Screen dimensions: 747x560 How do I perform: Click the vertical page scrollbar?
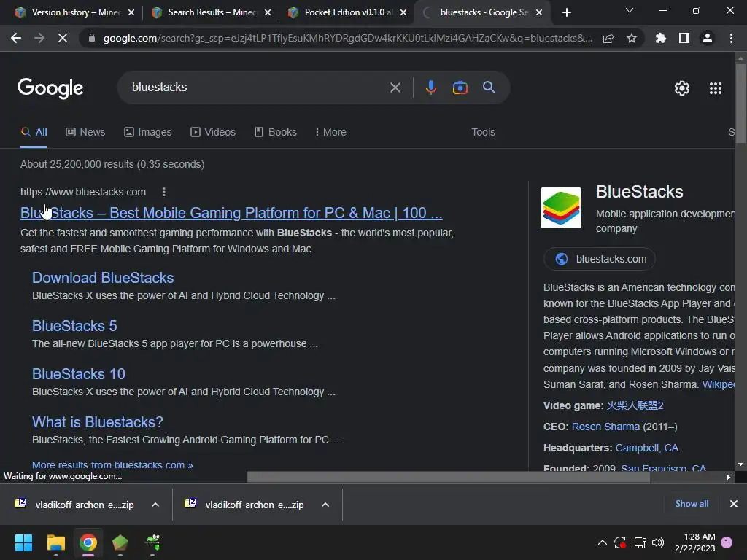(x=740, y=104)
